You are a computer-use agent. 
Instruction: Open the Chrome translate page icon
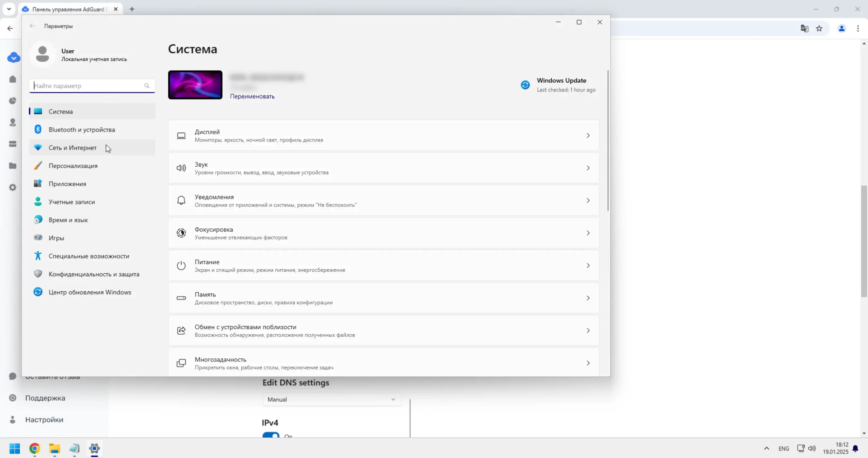(x=804, y=28)
